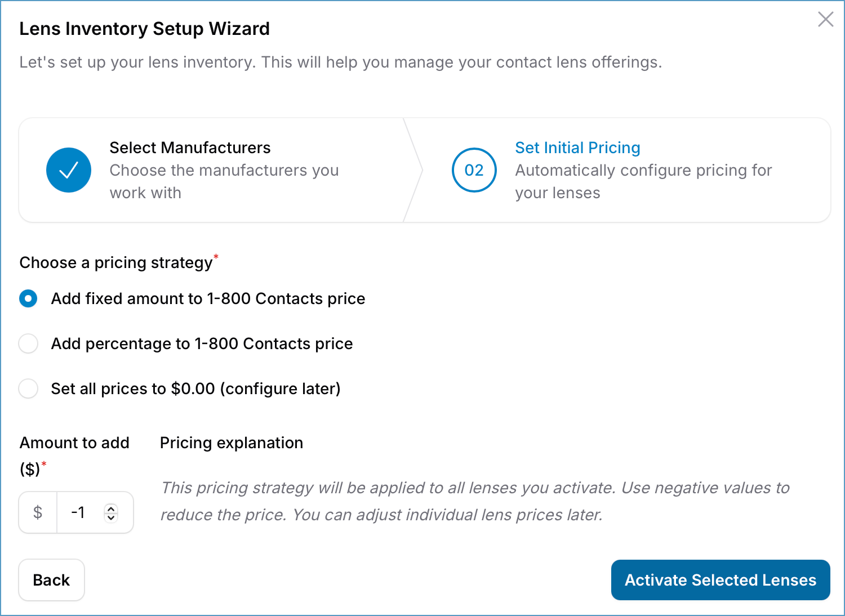Select Set all prices to $0.00 option
This screenshot has height=616, width=845.
28,389
